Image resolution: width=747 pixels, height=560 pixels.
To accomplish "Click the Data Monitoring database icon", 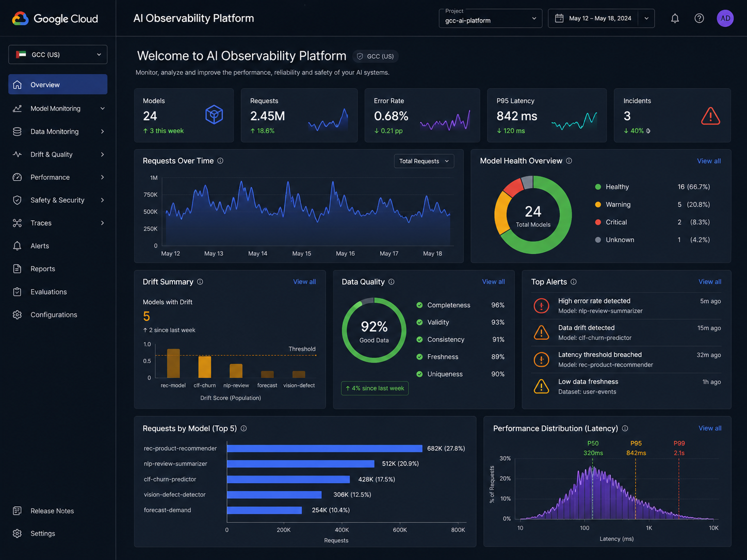I will point(18,131).
